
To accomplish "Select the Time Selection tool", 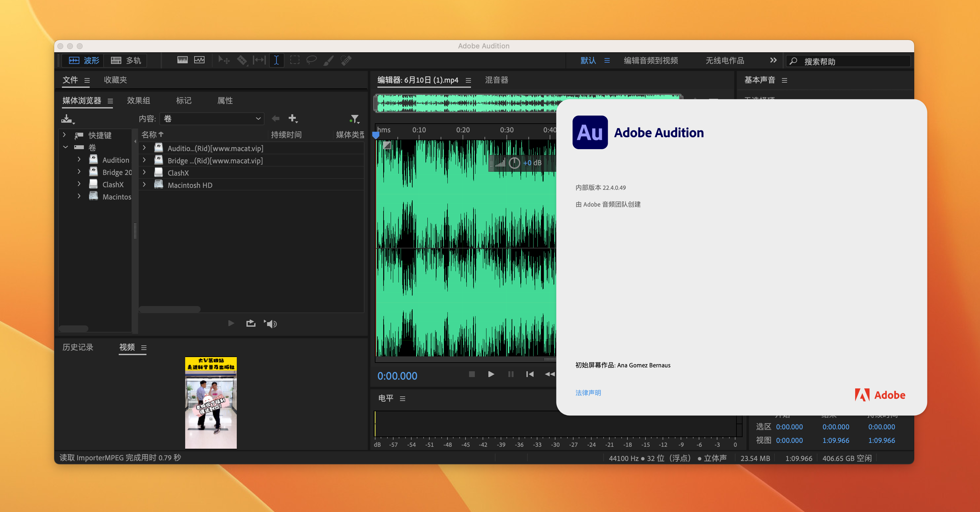I will coord(276,60).
